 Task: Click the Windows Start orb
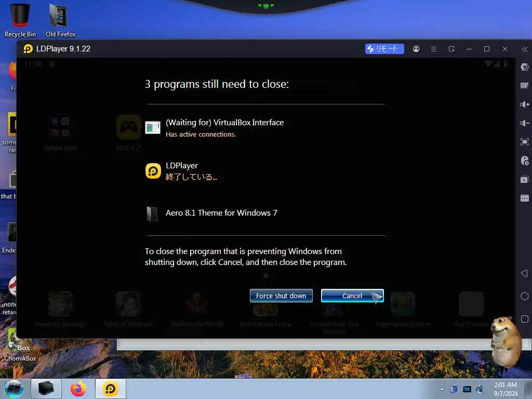14,389
